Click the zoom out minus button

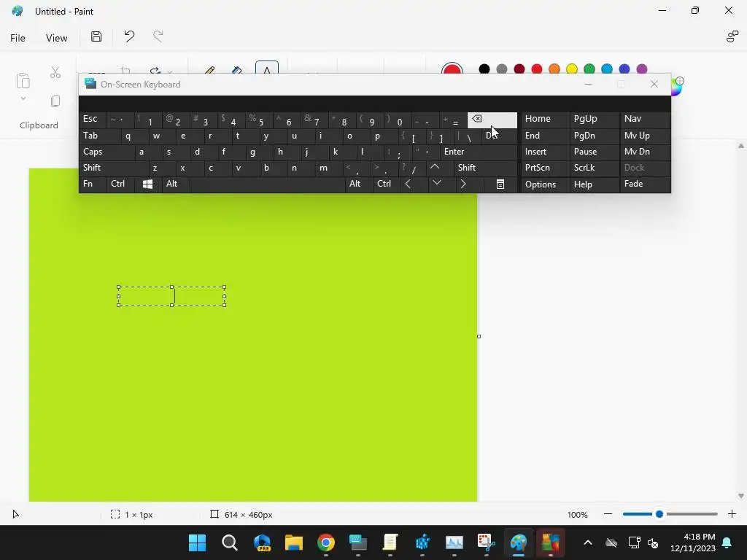(x=608, y=514)
